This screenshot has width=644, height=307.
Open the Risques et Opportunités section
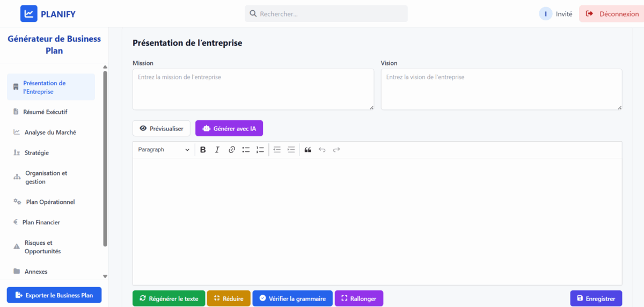click(x=51, y=247)
